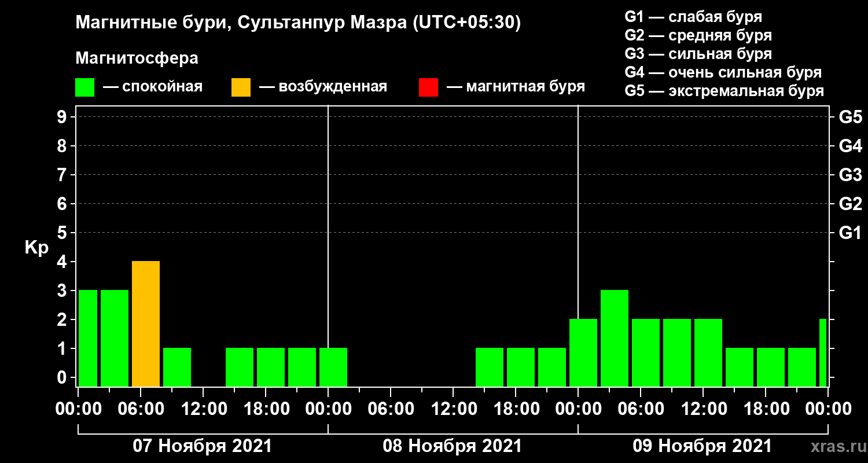Click the G5 label on the right axis
868x463 pixels.
click(850, 117)
